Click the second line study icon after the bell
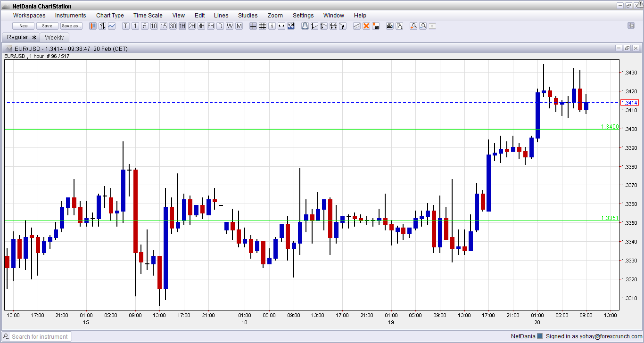644x343 pixels. (x=324, y=26)
